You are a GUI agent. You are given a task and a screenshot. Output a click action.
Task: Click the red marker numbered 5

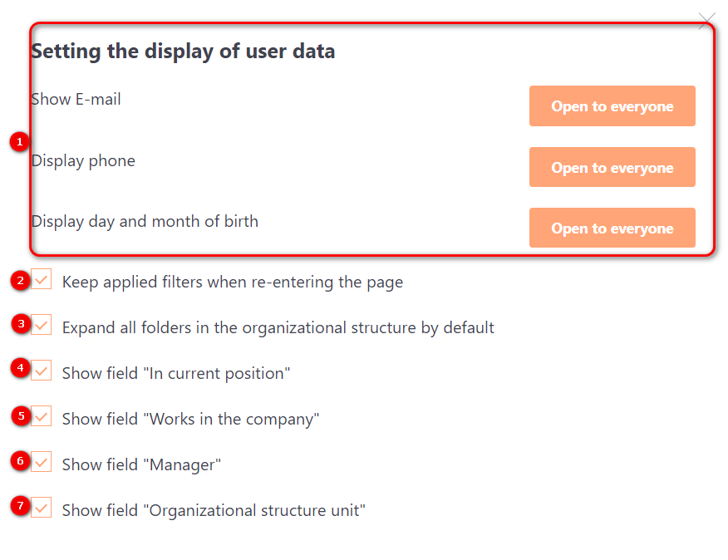coord(22,415)
